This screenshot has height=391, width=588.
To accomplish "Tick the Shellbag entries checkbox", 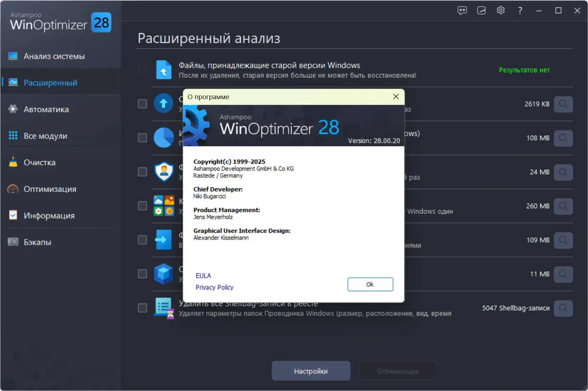I will coord(142,308).
